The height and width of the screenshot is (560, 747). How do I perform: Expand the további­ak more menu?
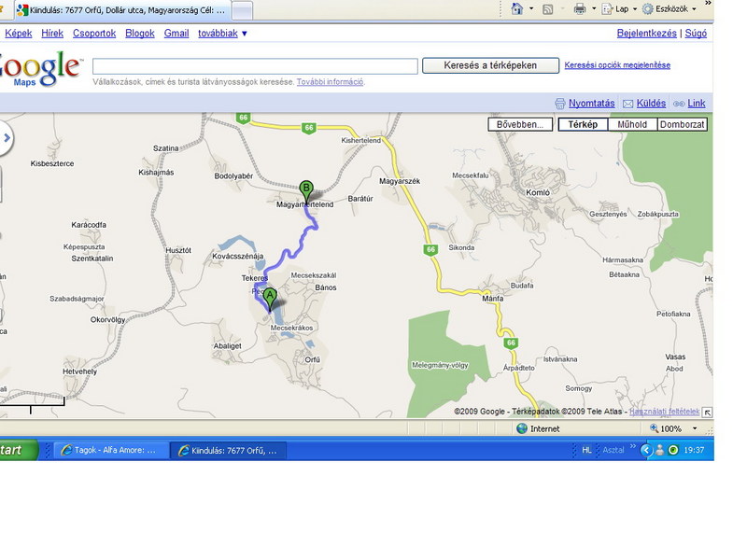pos(222,34)
